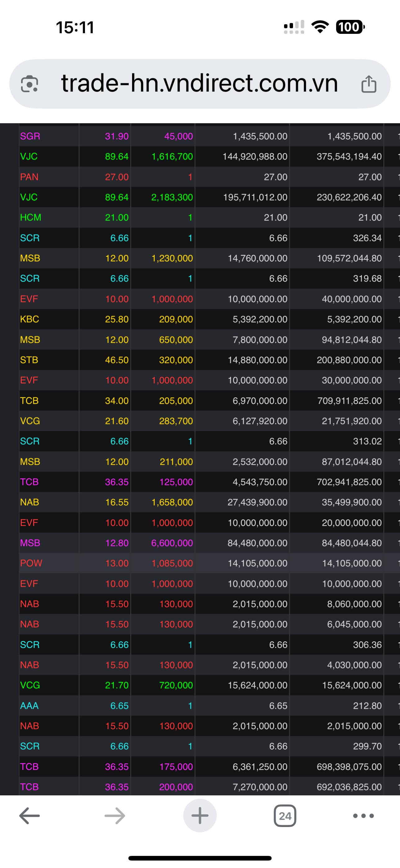Open the tab switcher showing 24 tabs
The width and height of the screenshot is (400, 868).
[x=285, y=816]
